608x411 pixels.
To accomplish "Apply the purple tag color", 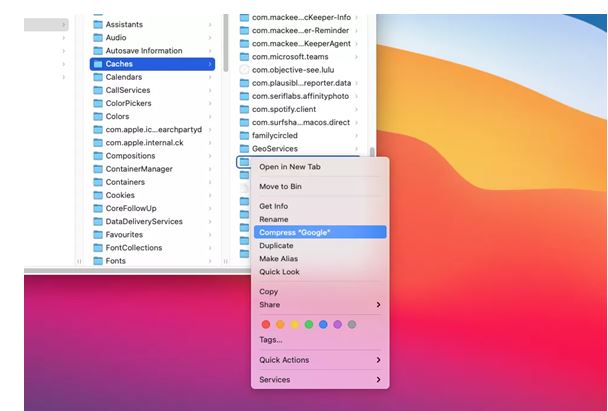I will pos(338,325).
